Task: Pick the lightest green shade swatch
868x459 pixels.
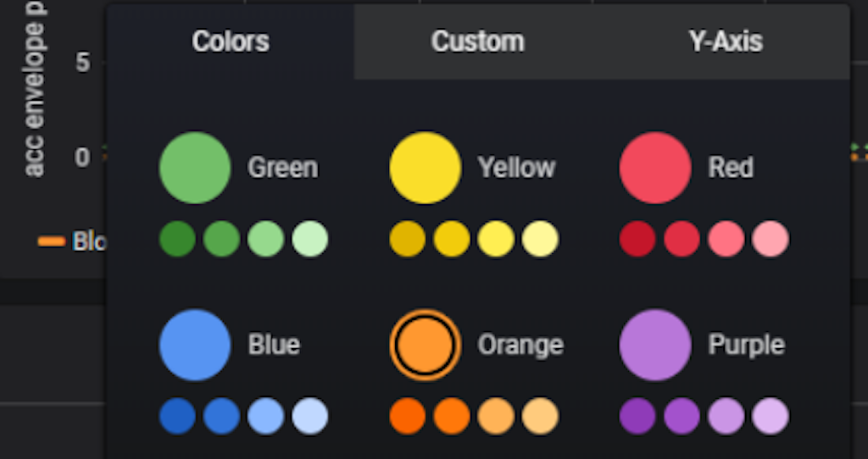Action: [x=310, y=239]
